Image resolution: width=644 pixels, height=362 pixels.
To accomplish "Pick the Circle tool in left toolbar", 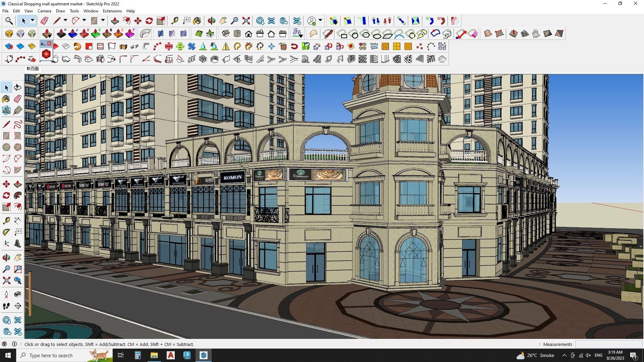I will pyautogui.click(x=6, y=147).
